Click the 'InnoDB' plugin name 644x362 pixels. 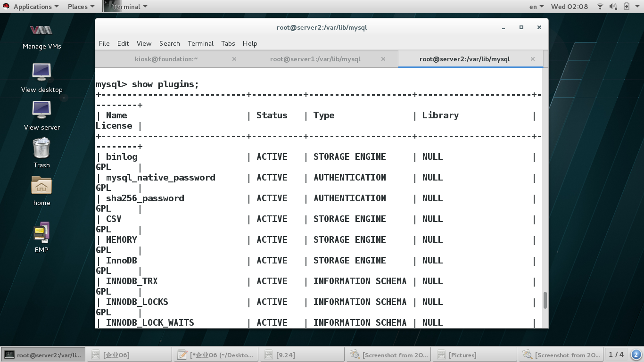tap(122, 261)
